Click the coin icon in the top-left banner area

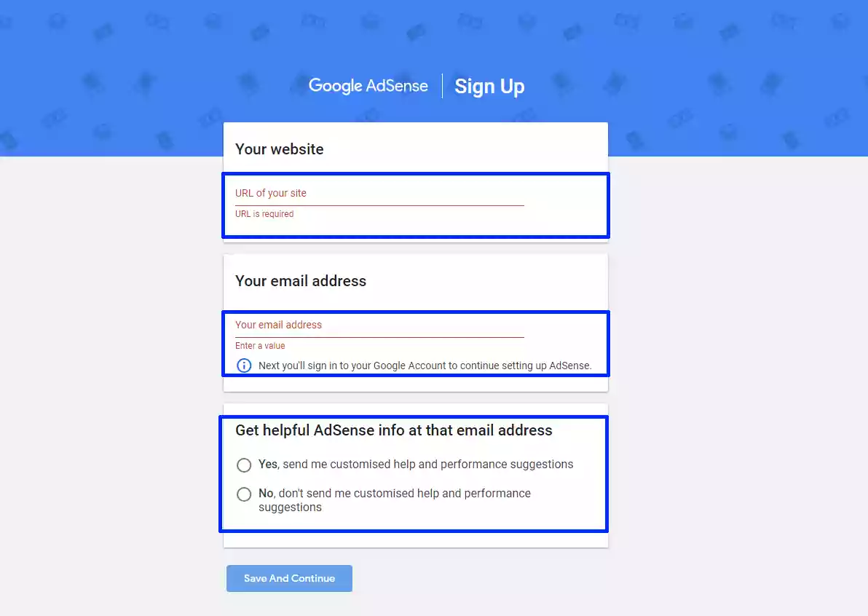tap(58, 22)
